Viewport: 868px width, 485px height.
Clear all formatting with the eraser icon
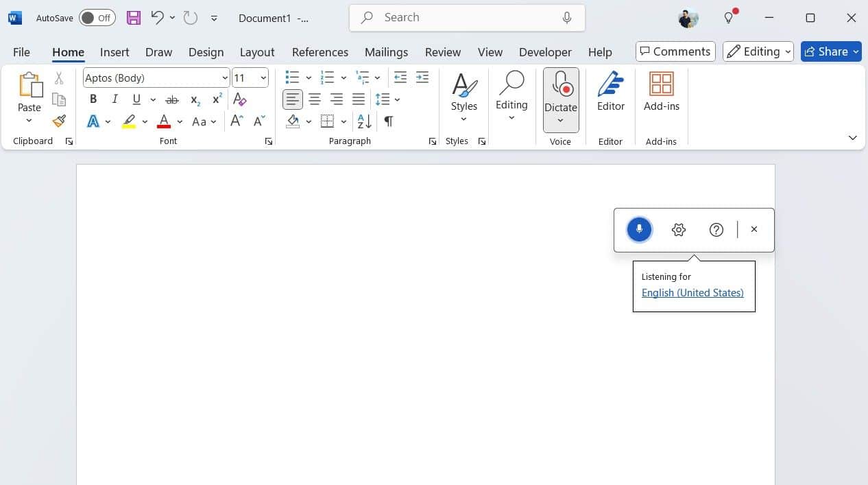coord(240,99)
